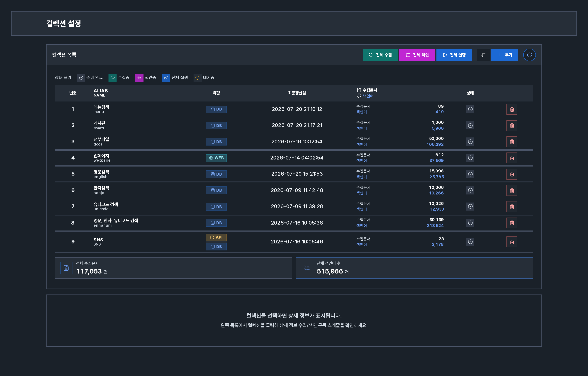Click the 준비 완료 legend icon
588x376 pixels.
pyautogui.click(x=81, y=78)
